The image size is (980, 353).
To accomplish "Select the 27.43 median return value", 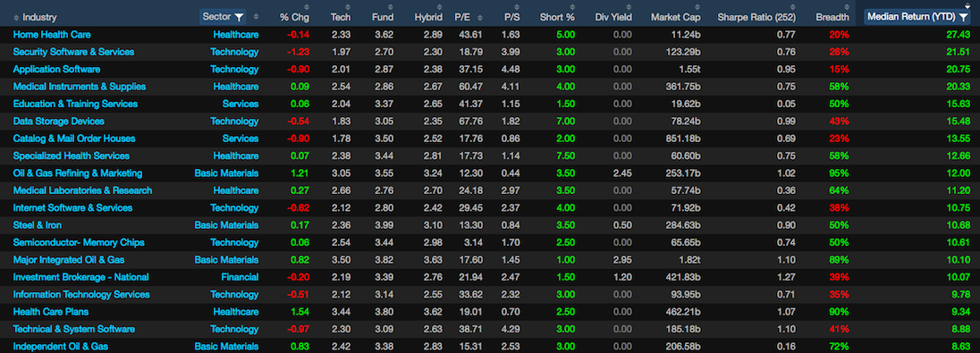I will [958, 34].
